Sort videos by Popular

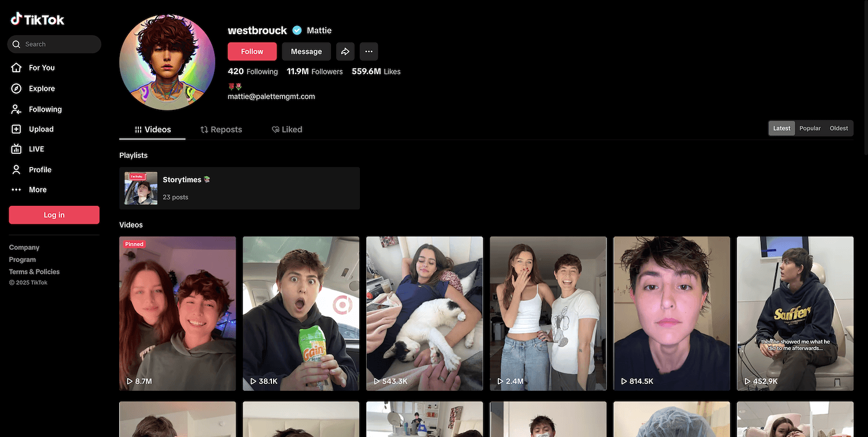pos(810,128)
